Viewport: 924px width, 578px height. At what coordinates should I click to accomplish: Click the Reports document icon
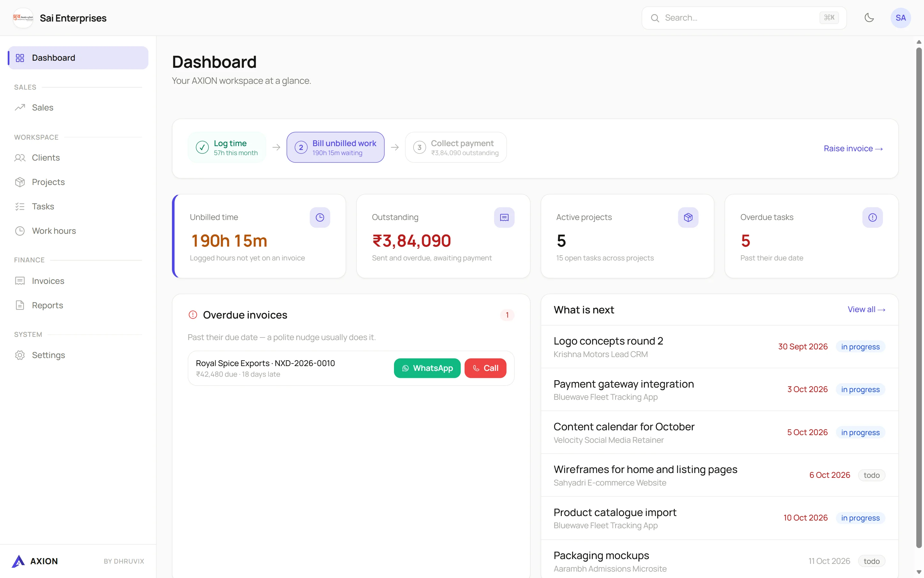click(x=20, y=305)
